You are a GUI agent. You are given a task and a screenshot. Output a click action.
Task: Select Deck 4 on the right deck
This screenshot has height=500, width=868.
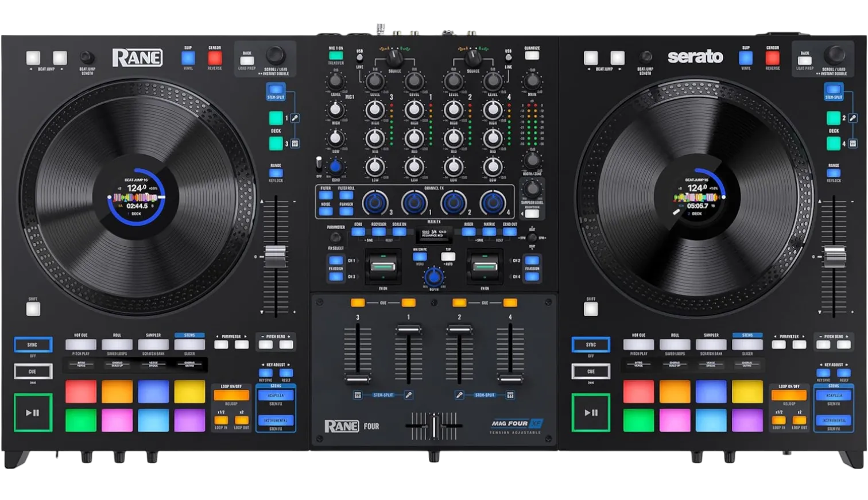(834, 143)
